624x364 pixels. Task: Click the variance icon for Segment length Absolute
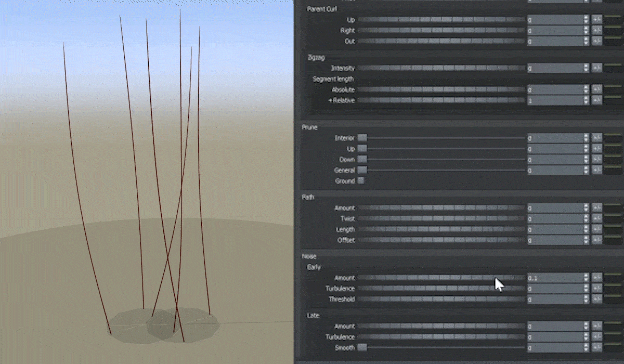(x=597, y=89)
